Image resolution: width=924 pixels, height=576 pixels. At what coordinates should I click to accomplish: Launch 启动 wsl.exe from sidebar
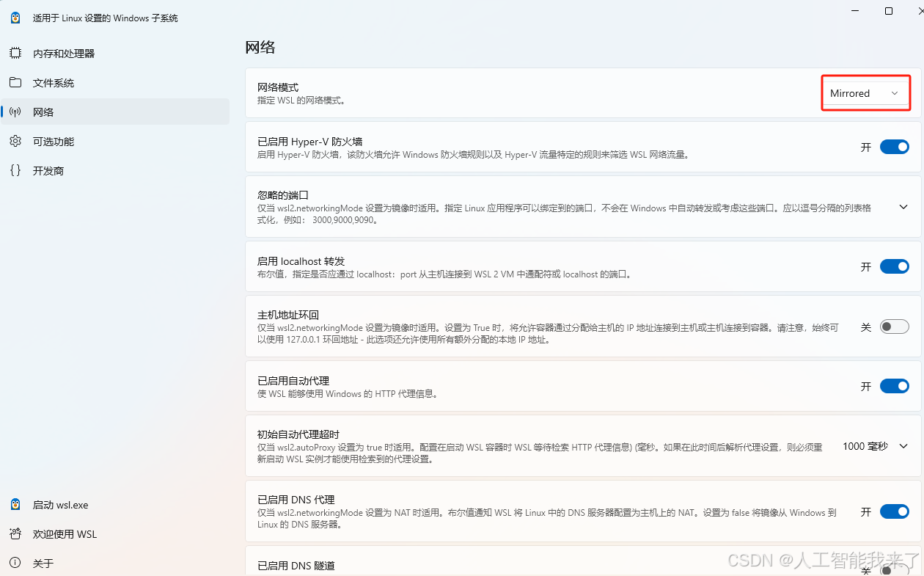point(115,505)
